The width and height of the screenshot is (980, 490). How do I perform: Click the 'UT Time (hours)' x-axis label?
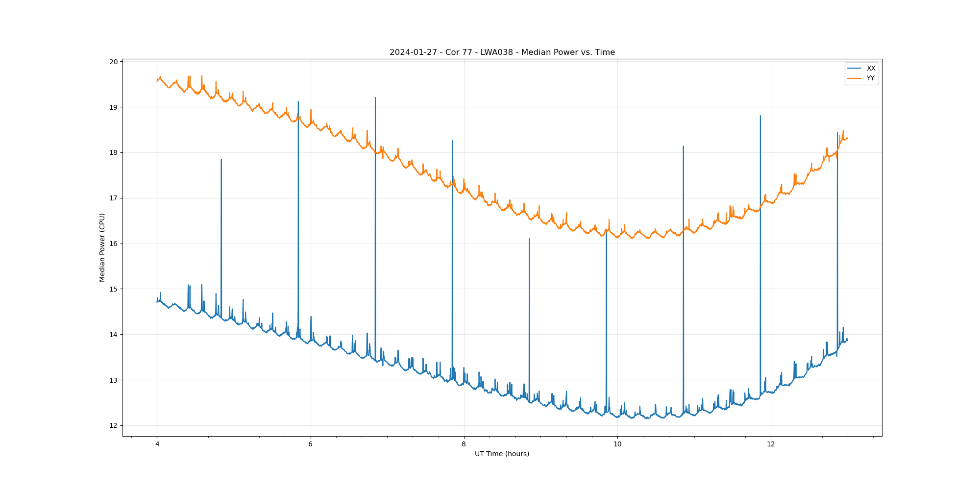pyautogui.click(x=502, y=454)
